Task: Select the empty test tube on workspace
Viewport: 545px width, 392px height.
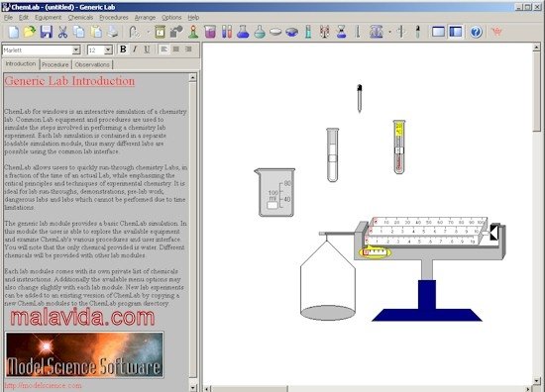Action: click(333, 154)
